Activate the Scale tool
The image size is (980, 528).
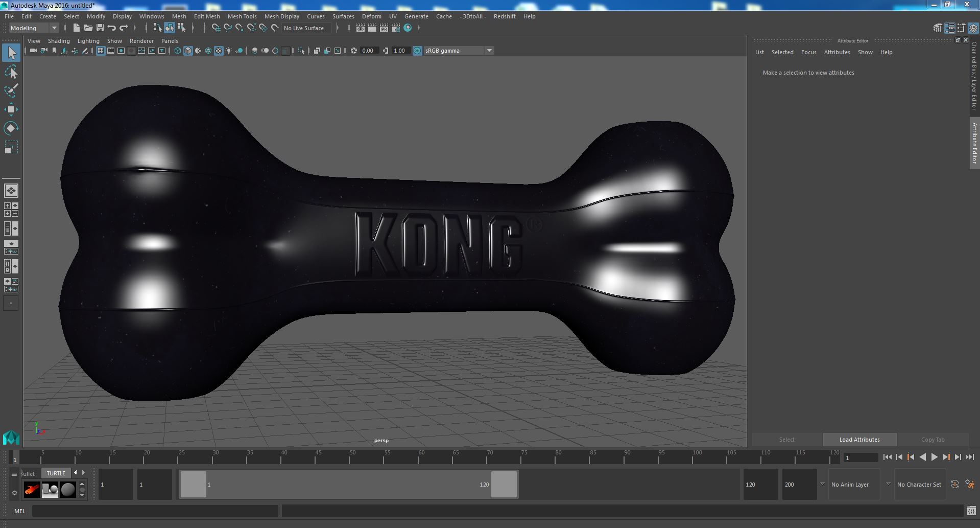pos(11,147)
